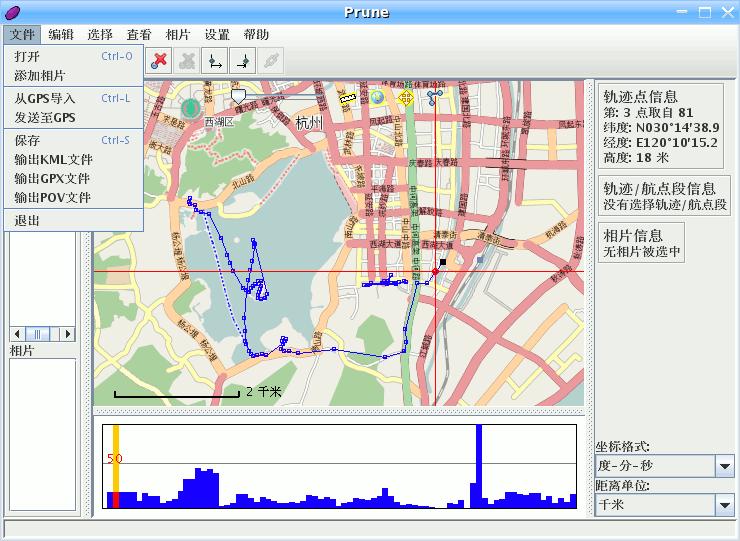This screenshot has width=740, height=541.
Task: Select 输出KML文件 menu entry
Action: coord(53,160)
